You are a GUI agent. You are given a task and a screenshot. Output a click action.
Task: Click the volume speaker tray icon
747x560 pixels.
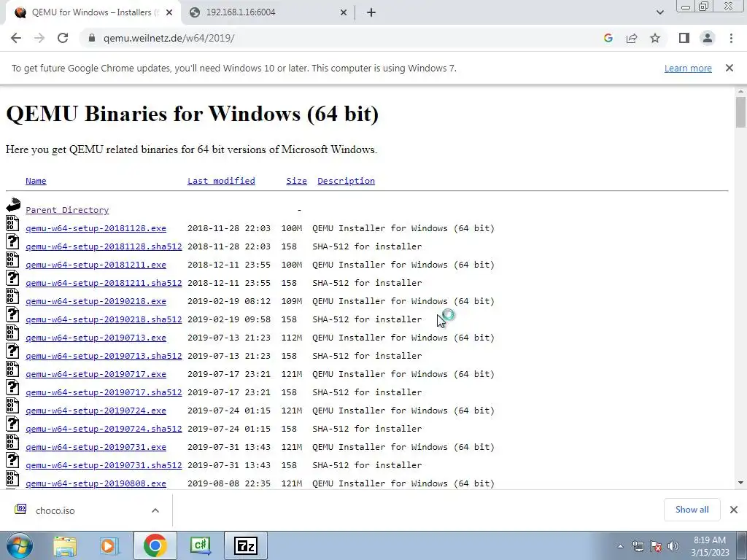pos(673,546)
